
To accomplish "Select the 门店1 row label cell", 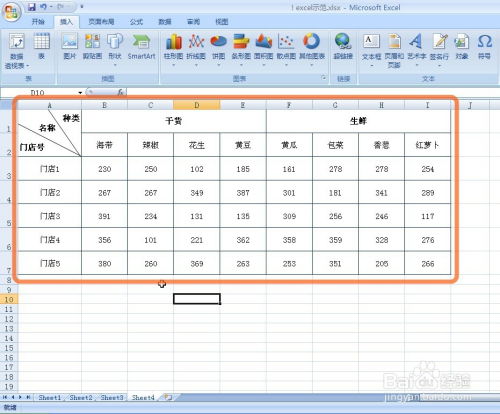I will [x=50, y=169].
